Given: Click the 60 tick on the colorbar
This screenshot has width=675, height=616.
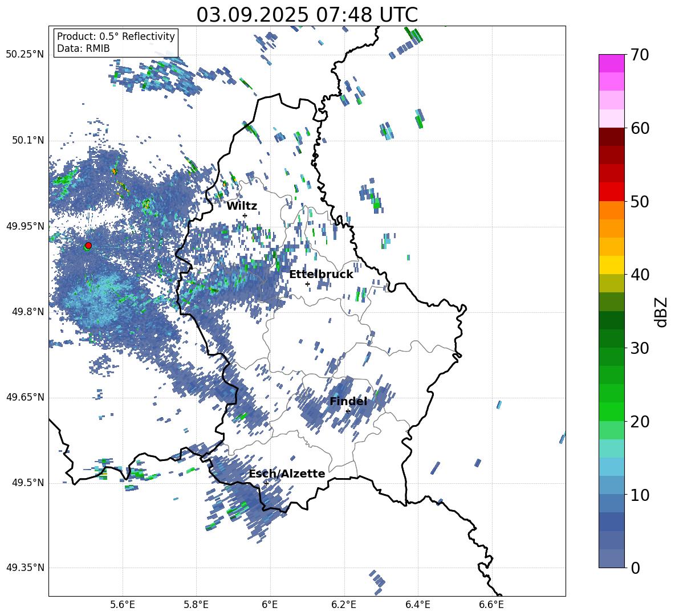Looking at the screenshot, I should pyautogui.click(x=639, y=128).
